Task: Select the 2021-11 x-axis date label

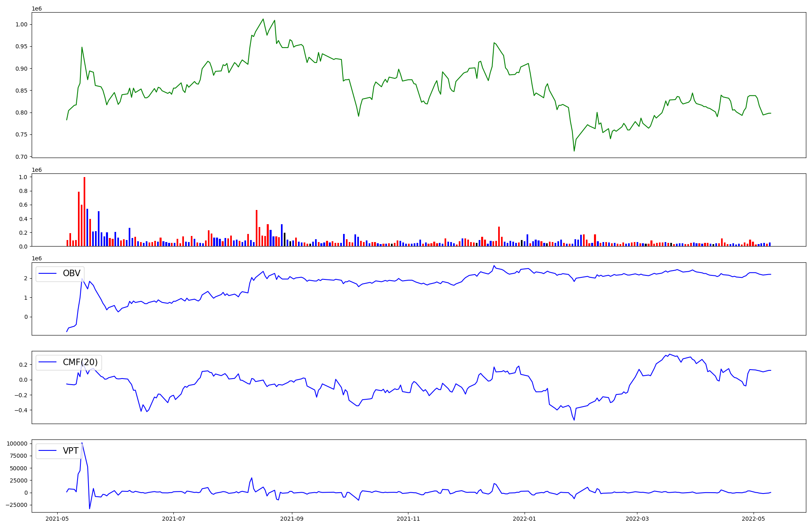Action: (408, 519)
